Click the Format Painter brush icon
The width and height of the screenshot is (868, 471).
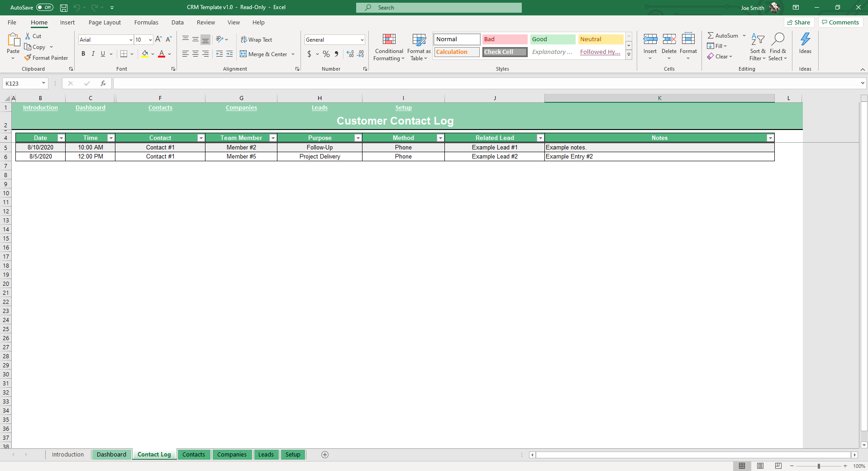28,58
